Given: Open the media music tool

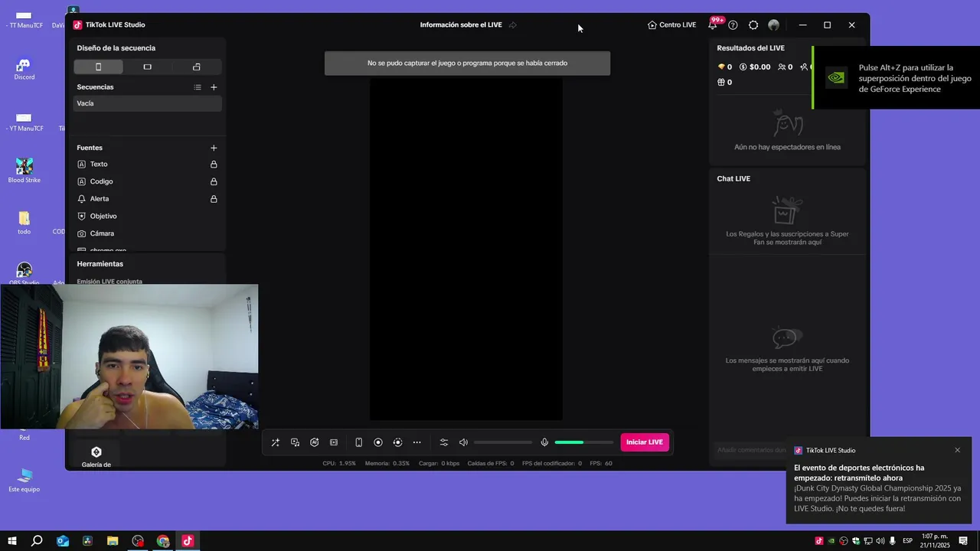Looking at the screenshot, I should pyautogui.click(x=295, y=442).
